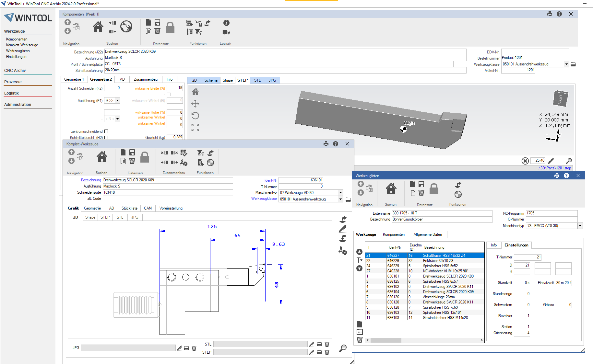Open the 3D Parts 1201.step link
593x364 pixels.
click(555, 168)
